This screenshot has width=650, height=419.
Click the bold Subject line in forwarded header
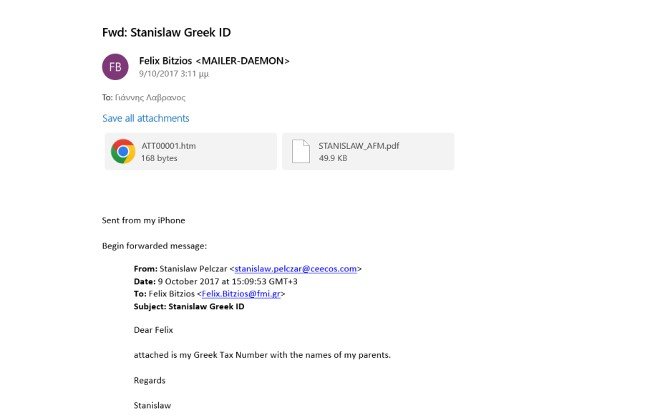coord(189,306)
